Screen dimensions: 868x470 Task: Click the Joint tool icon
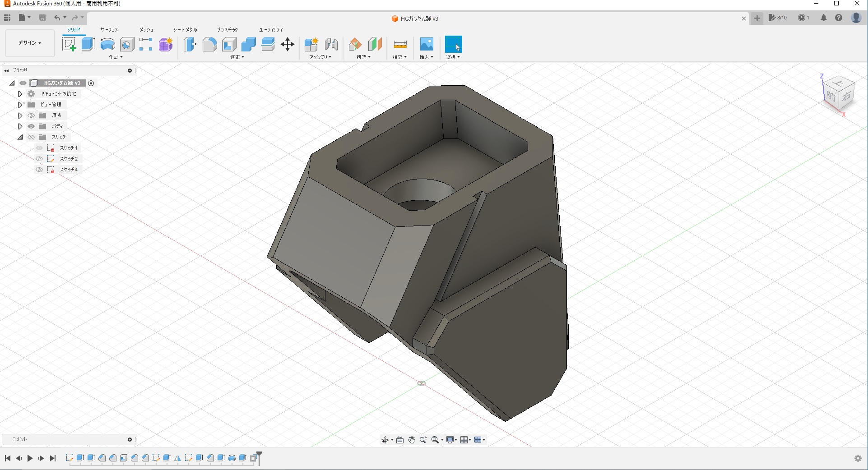pos(331,44)
